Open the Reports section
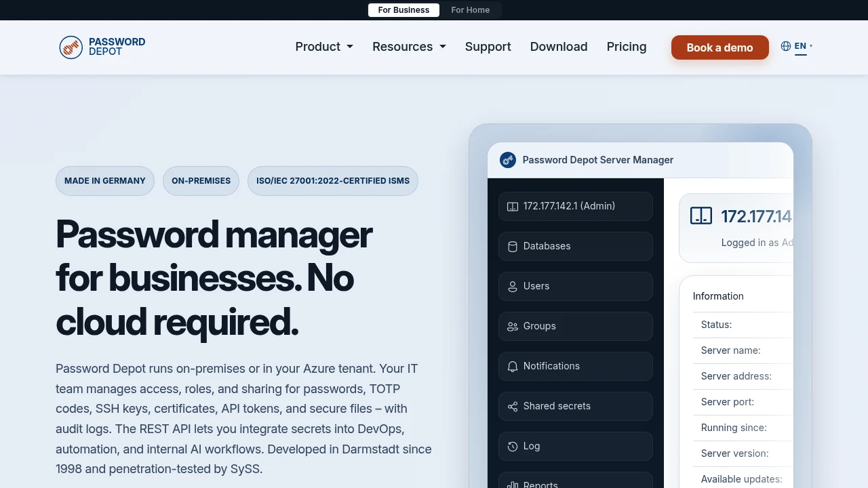 coord(576,480)
